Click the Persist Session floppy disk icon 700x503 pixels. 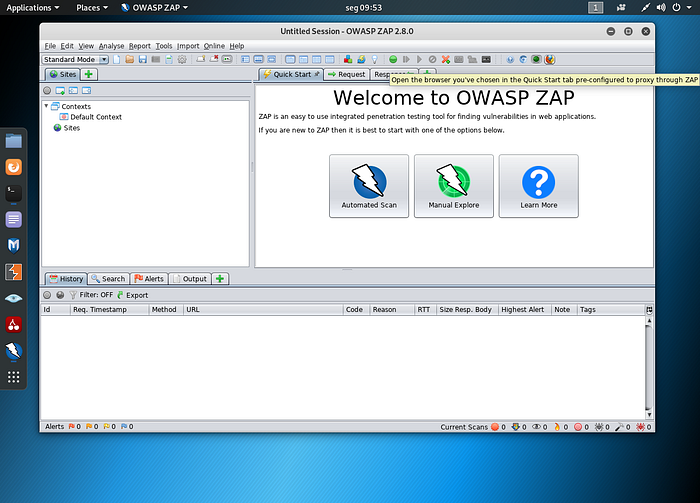click(x=142, y=59)
